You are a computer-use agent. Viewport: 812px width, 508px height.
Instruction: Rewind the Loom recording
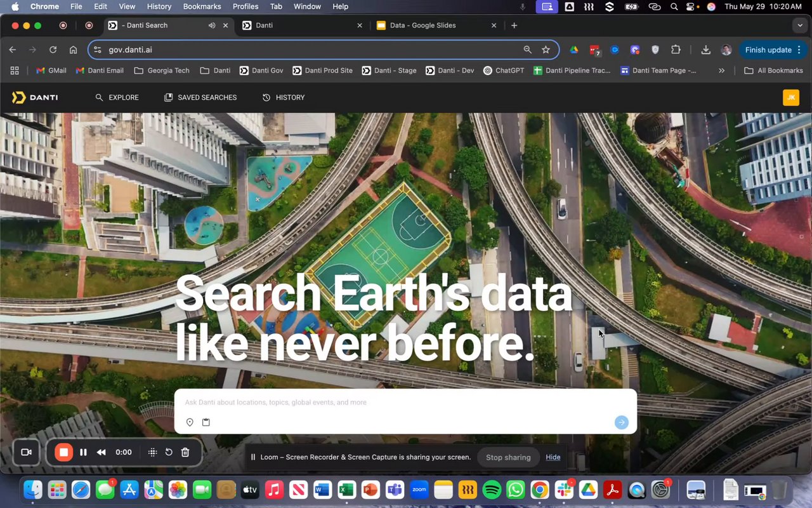tap(101, 452)
